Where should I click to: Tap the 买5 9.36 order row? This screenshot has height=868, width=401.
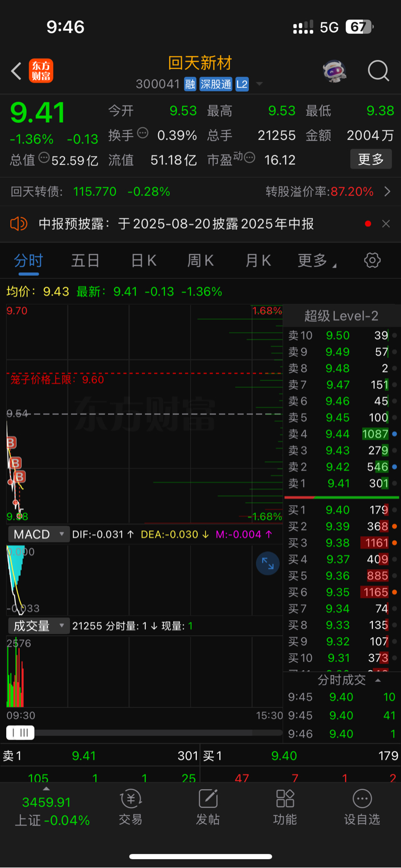coord(343,576)
